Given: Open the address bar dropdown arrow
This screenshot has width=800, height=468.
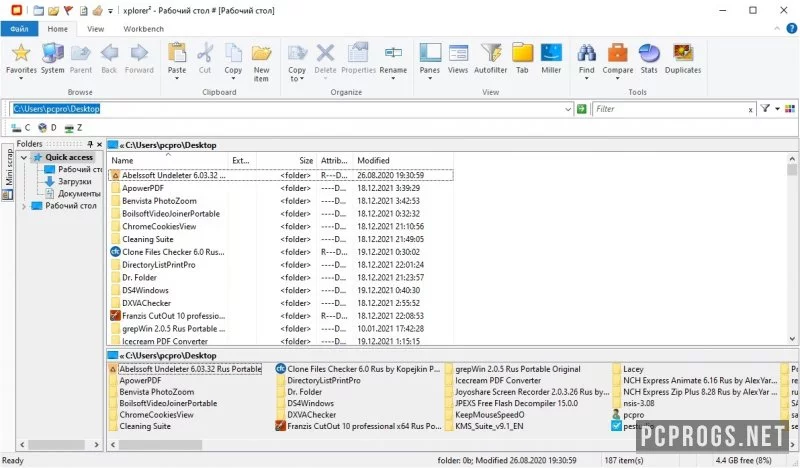Looking at the screenshot, I should point(568,109).
